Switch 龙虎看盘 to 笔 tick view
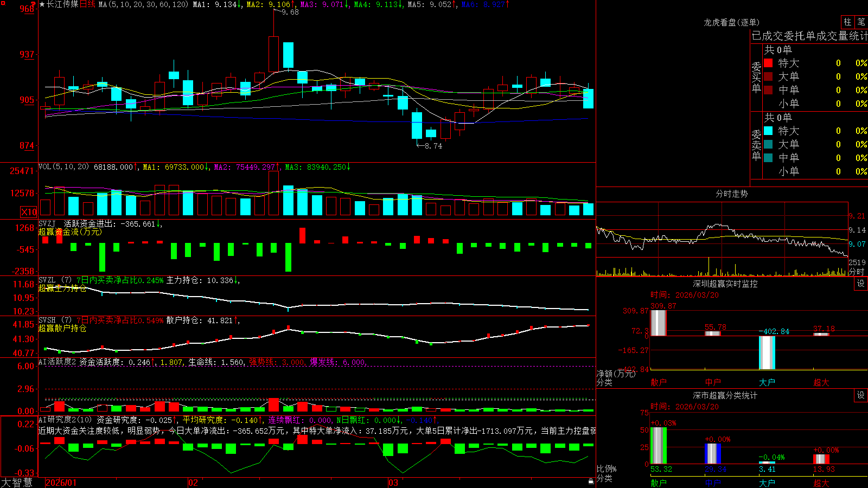 (x=861, y=22)
